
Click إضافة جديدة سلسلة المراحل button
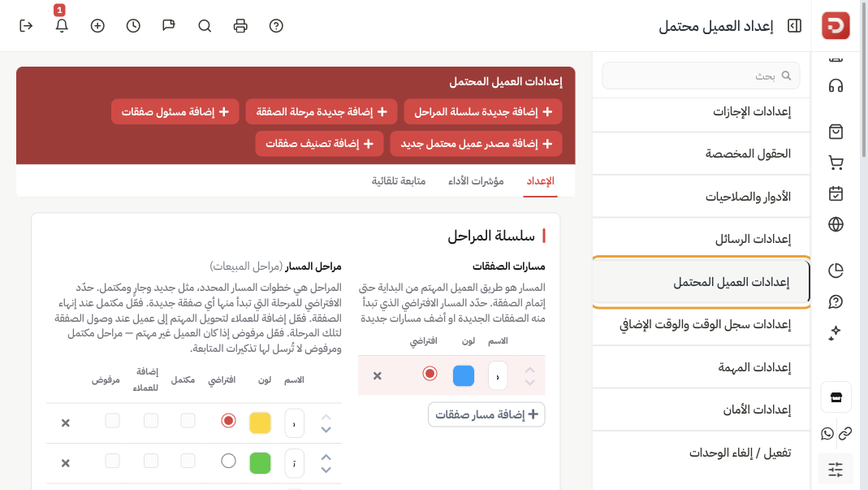(483, 112)
